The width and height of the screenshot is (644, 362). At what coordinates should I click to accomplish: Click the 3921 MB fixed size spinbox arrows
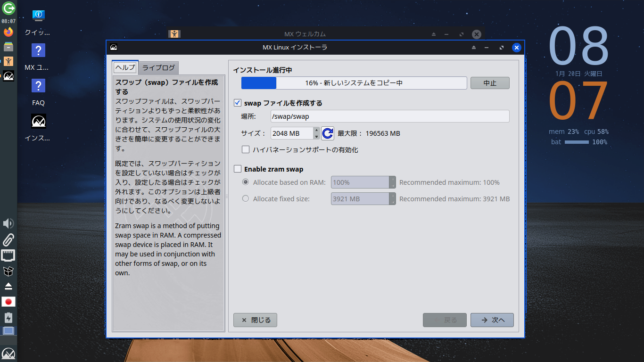[392, 199]
